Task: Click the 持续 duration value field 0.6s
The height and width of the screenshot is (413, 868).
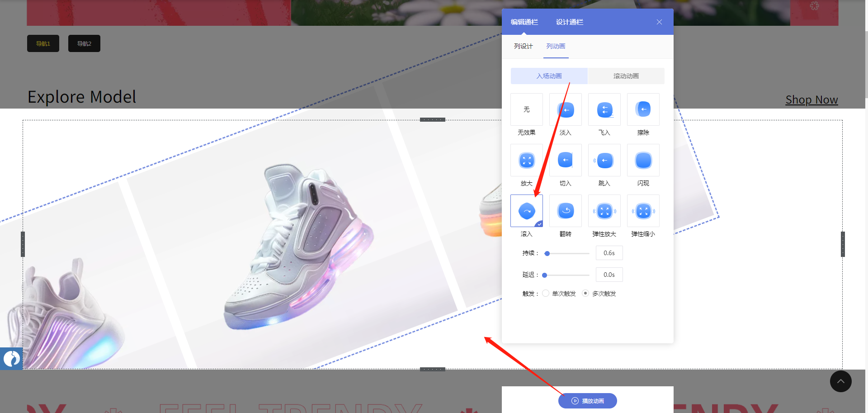Action: coord(609,253)
